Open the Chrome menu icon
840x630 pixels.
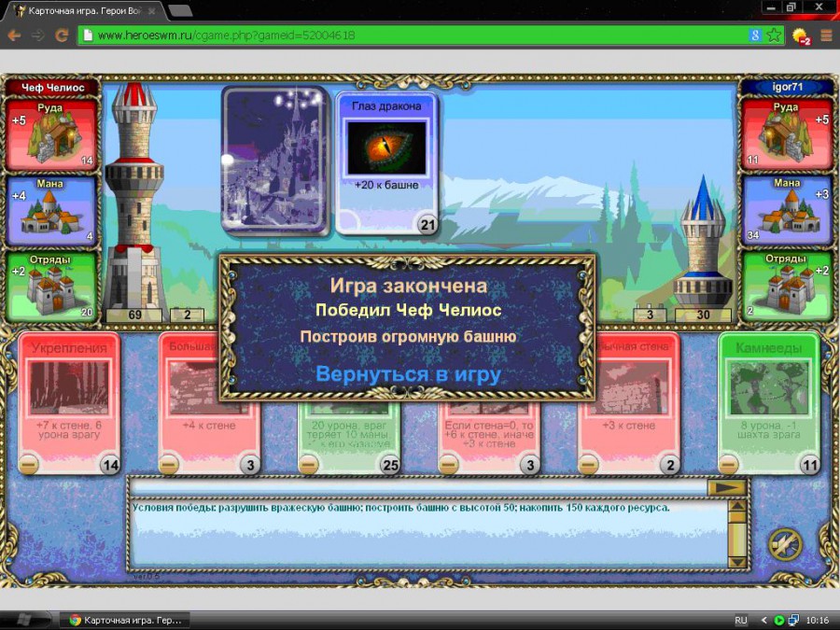point(827,35)
